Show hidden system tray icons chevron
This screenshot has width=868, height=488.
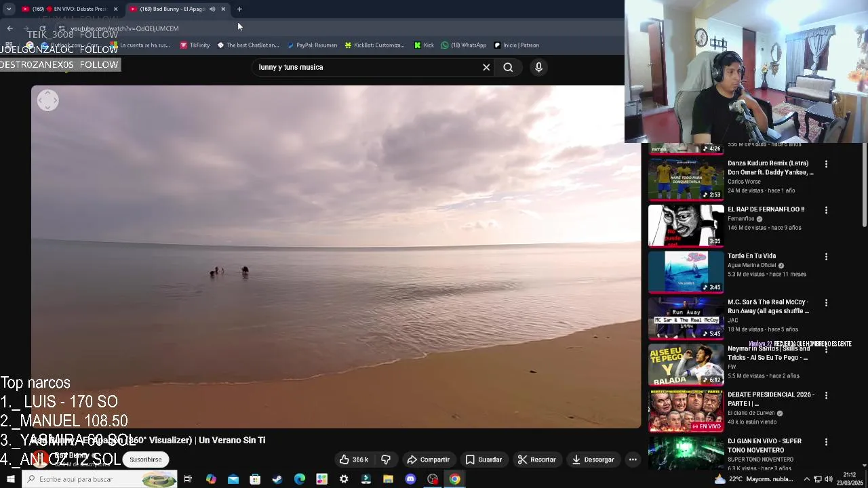pyautogui.click(x=807, y=479)
